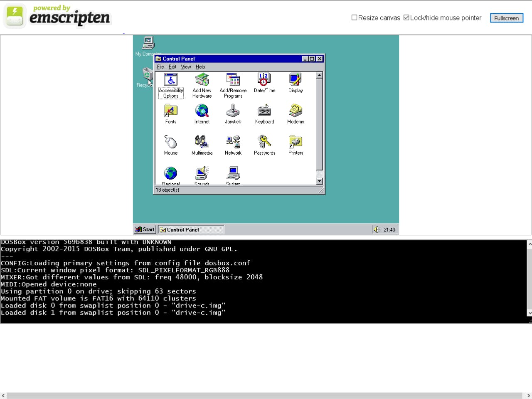Click the "Loaded disk 0" console line

click(113, 305)
